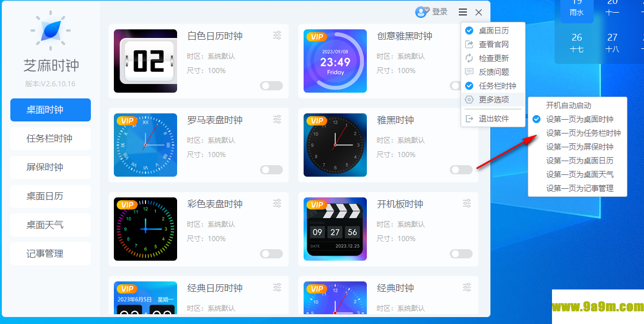Open settings for 彩色表盘时钟
The image size is (644, 324).
(x=277, y=203)
